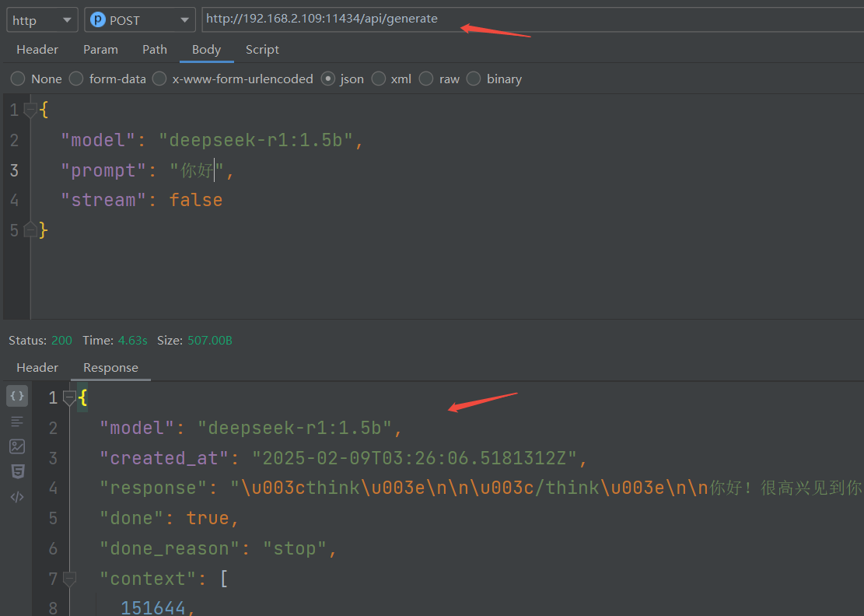Select the Response tab

click(x=110, y=368)
